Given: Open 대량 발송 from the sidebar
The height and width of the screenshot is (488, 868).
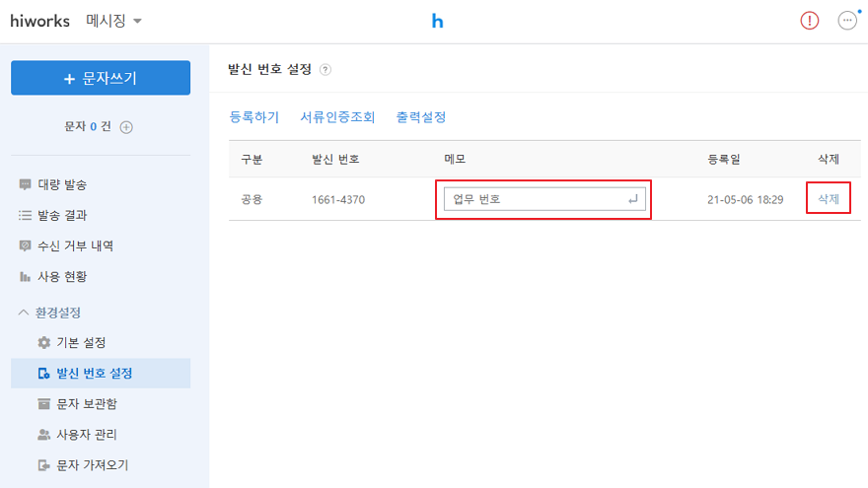Looking at the screenshot, I should coord(62,184).
